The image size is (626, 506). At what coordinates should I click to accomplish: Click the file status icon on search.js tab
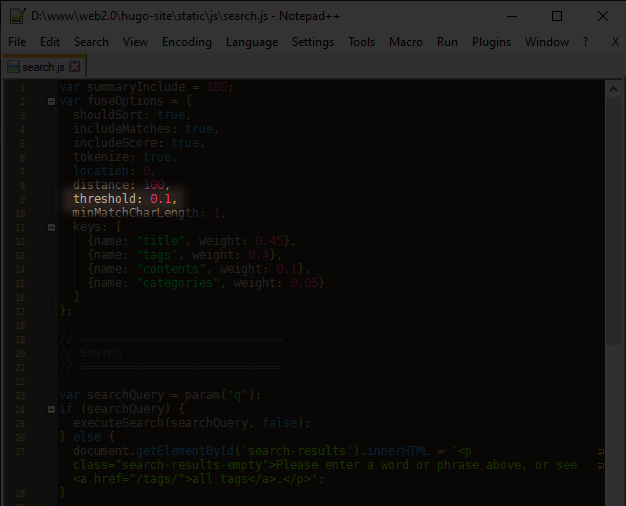point(13,67)
